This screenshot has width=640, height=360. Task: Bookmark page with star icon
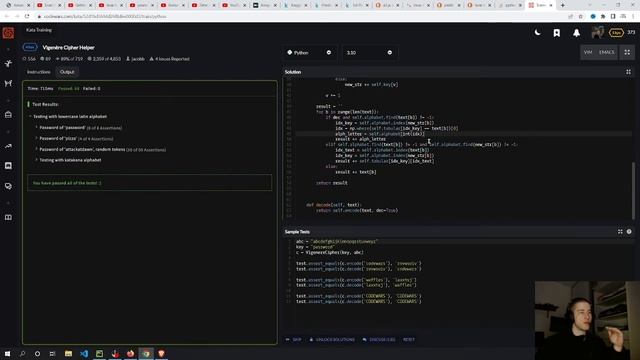[580, 16]
